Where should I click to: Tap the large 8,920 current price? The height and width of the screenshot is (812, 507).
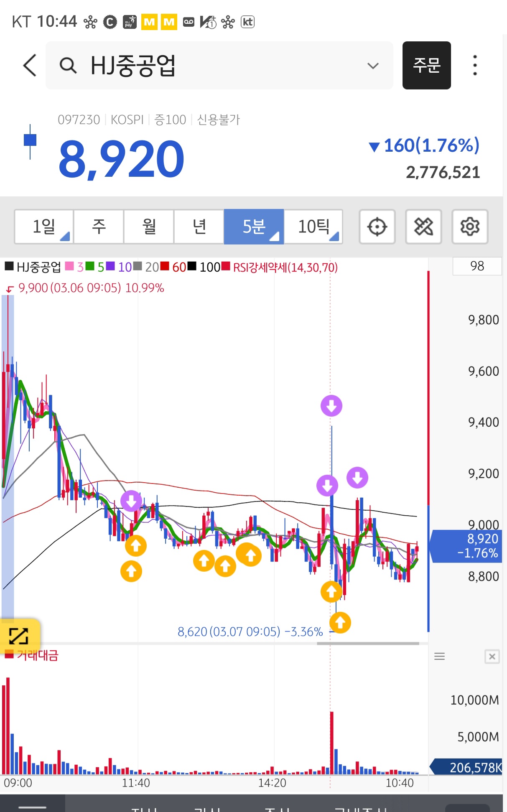coord(121,159)
